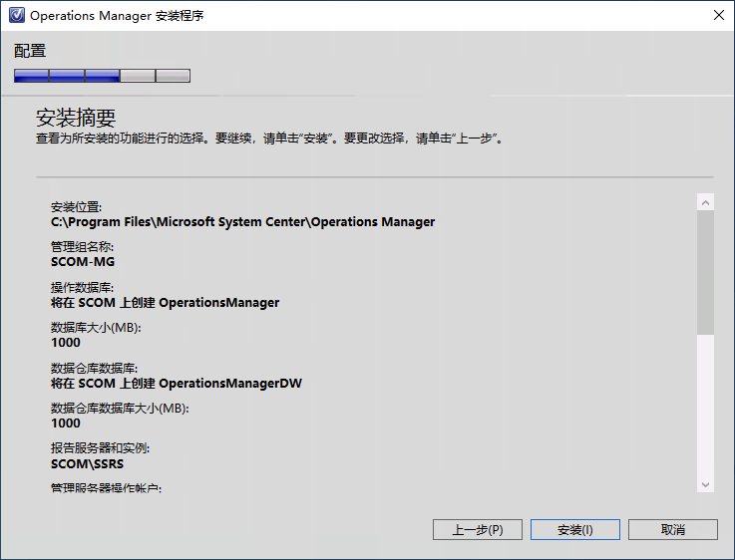Click the summary scrollbar up arrow
Viewport: 735px width, 560px height.
(705, 202)
